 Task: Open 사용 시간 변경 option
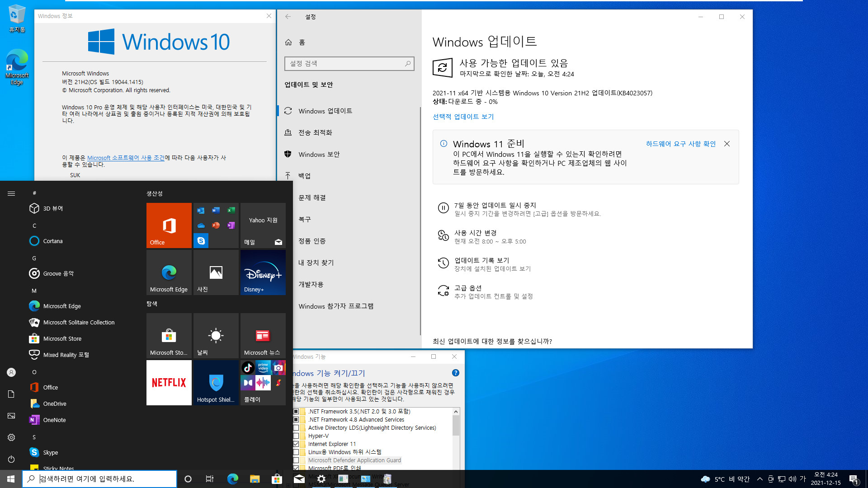[482, 236]
